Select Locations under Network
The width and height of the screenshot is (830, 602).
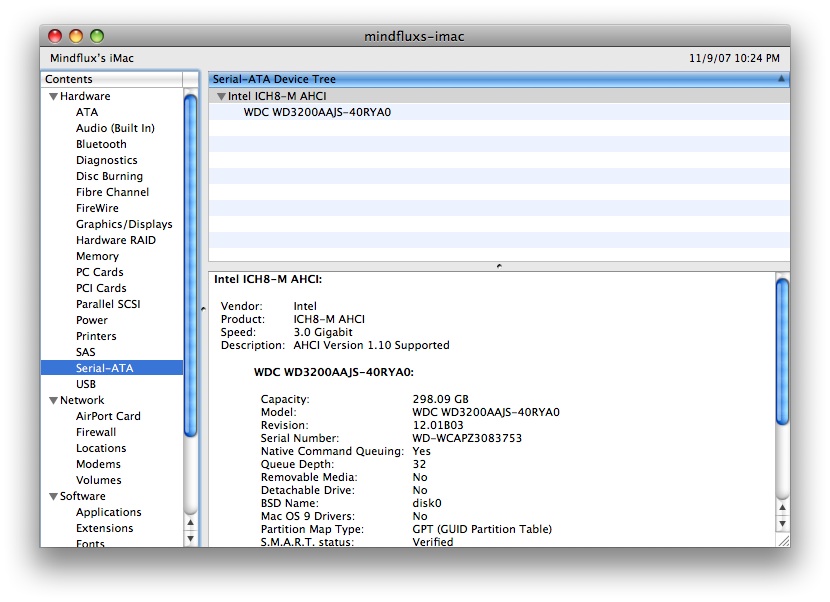coord(101,448)
